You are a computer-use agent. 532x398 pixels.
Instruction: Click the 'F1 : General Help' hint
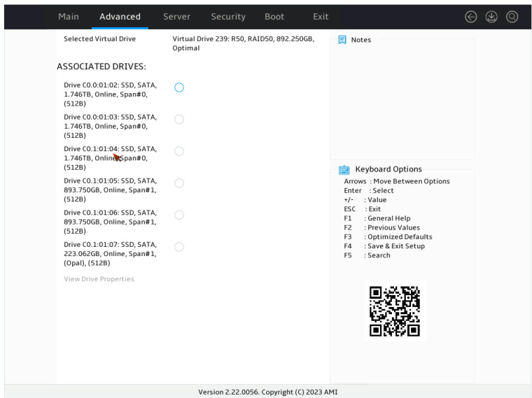coord(377,218)
